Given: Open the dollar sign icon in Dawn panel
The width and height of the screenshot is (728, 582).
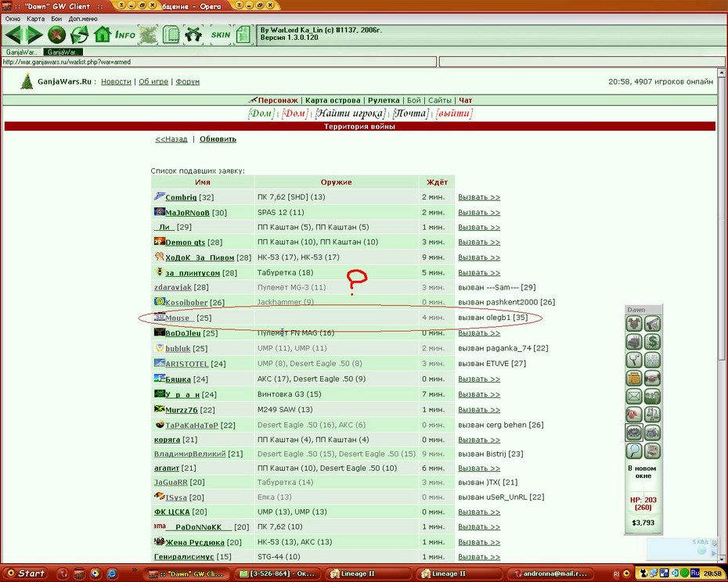Looking at the screenshot, I should [652, 342].
